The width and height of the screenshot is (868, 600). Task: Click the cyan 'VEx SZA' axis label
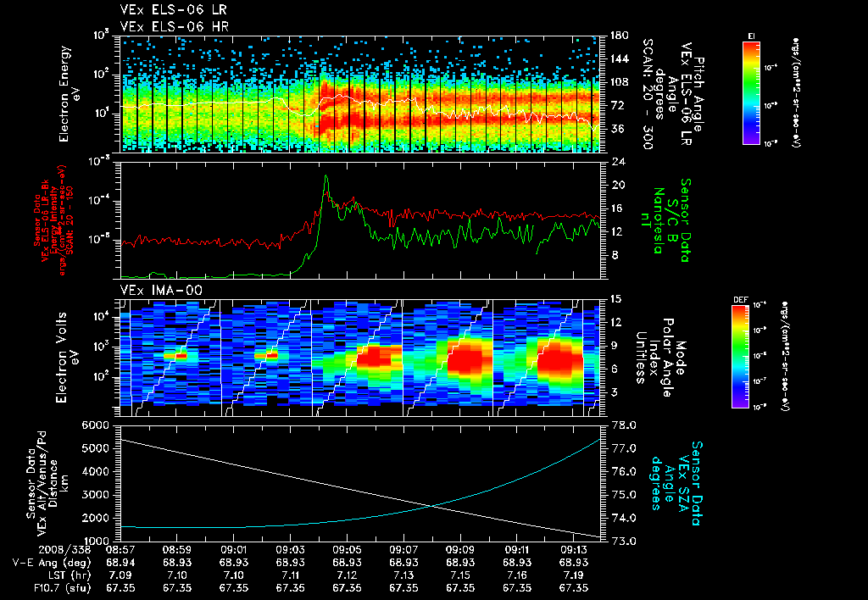(x=682, y=484)
